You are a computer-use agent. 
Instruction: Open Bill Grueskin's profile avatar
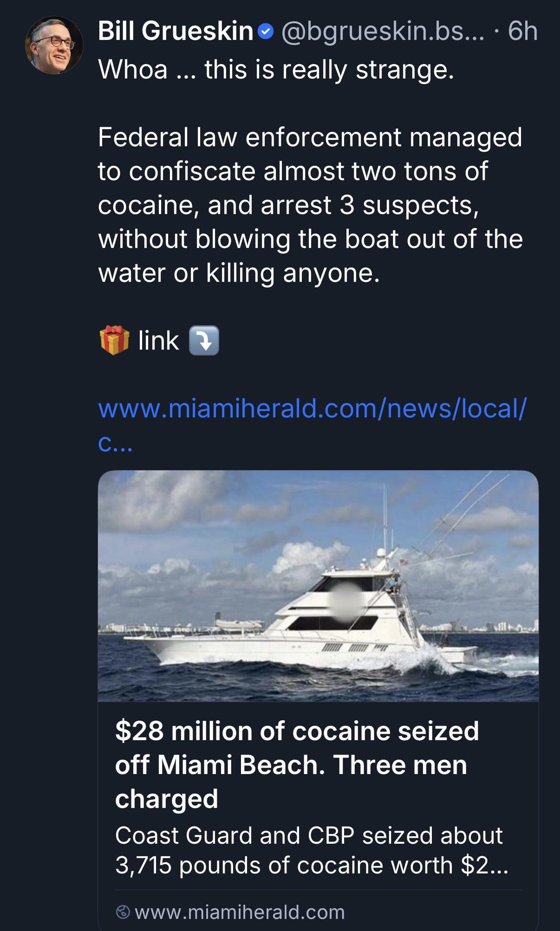click(x=54, y=45)
